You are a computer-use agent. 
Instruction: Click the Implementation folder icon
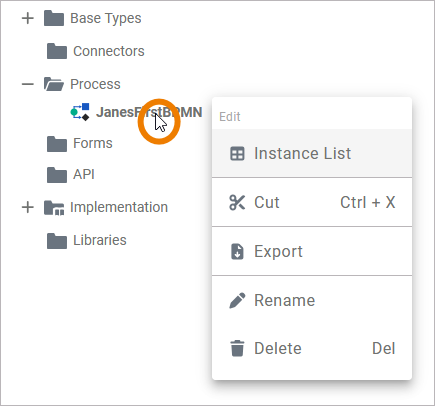pyautogui.click(x=54, y=208)
